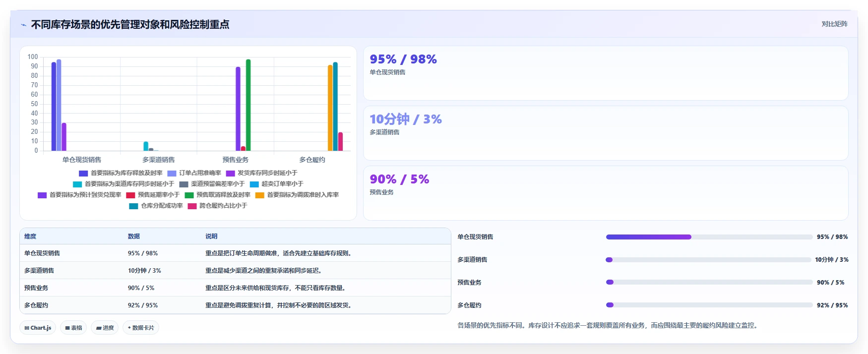Toggle the 渠道预留偏差率小于 legend item

(x=212, y=184)
